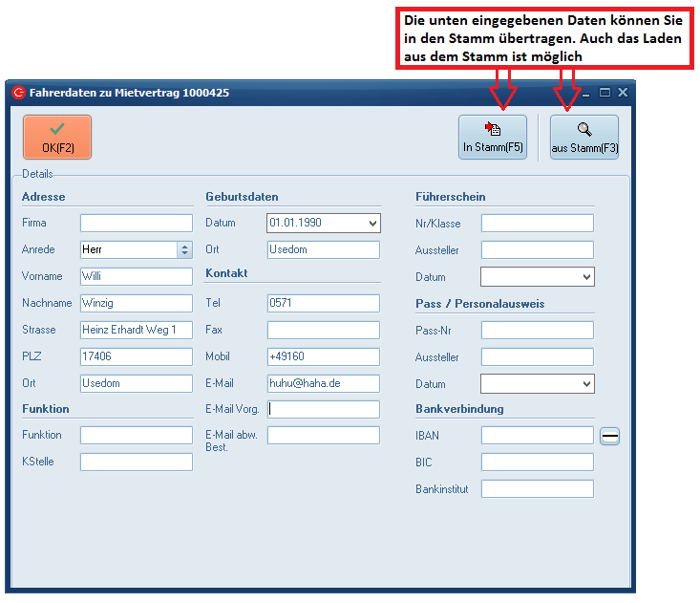Image resolution: width=700 pixels, height=603 pixels.
Task: Click the Pass-Nr input field
Action: pos(537,331)
